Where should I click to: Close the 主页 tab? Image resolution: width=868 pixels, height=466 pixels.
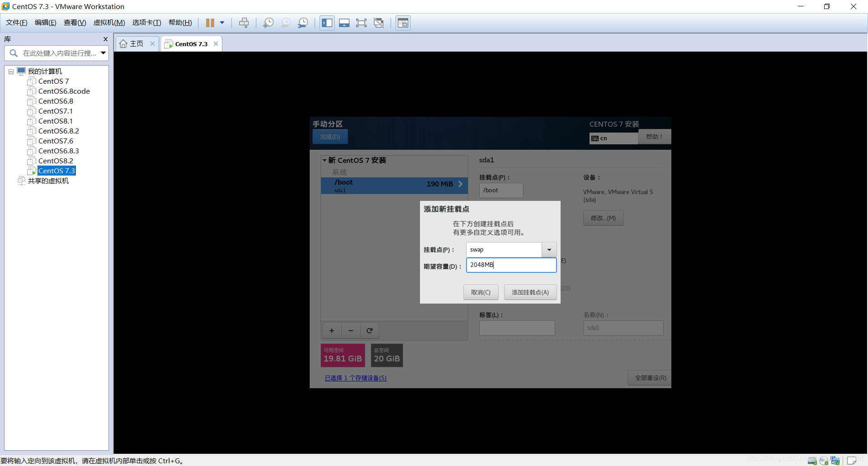[x=153, y=44]
